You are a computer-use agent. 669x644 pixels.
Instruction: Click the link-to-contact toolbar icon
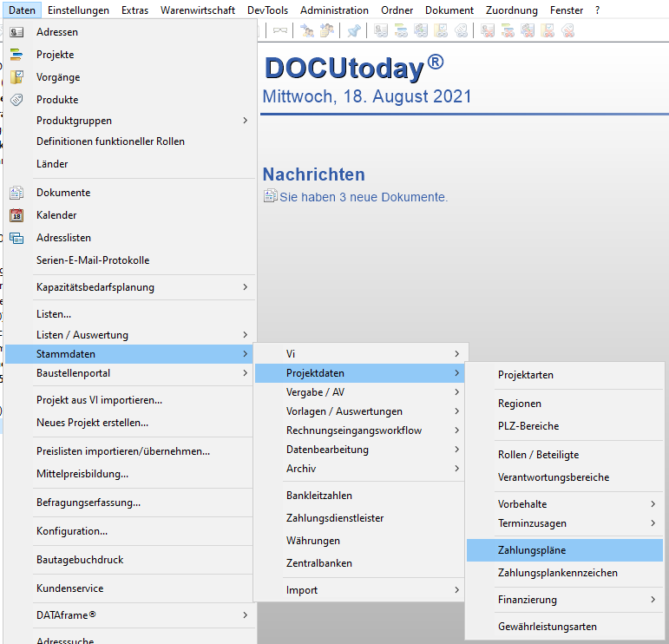[421, 30]
